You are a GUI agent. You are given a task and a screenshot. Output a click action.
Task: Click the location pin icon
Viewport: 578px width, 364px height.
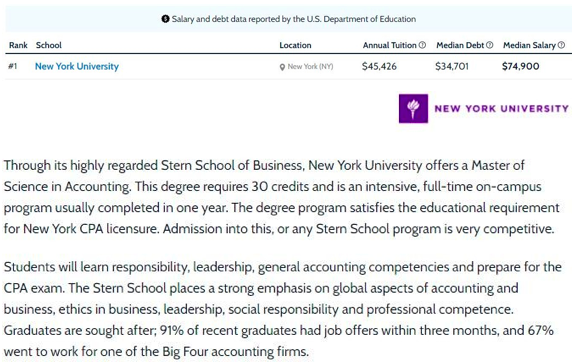pyautogui.click(x=282, y=67)
